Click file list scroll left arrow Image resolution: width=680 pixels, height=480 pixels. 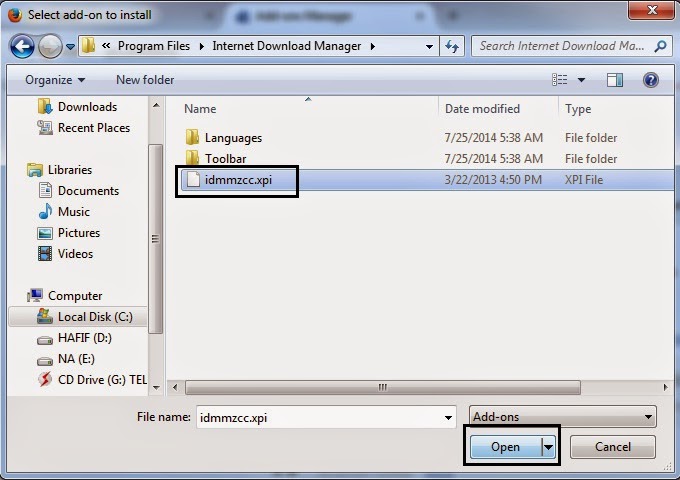tap(175, 387)
